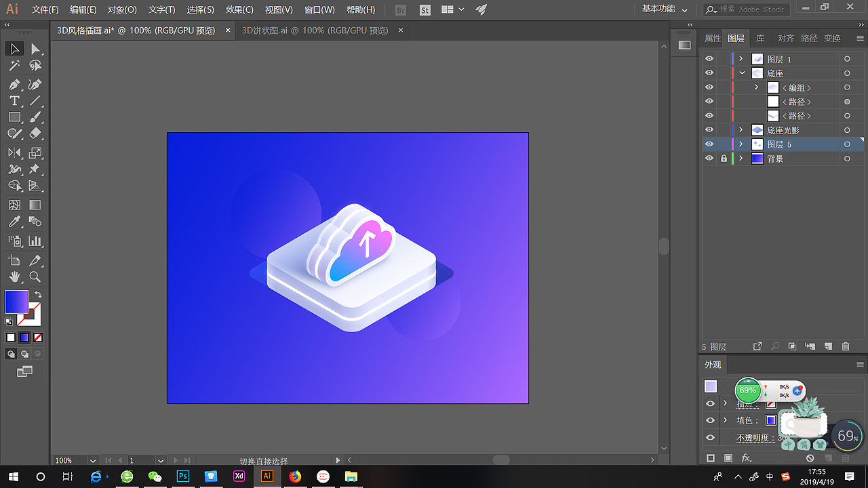Delete selected layer with trash icon in Layers panel
Image resolution: width=868 pixels, height=488 pixels.
click(846, 346)
